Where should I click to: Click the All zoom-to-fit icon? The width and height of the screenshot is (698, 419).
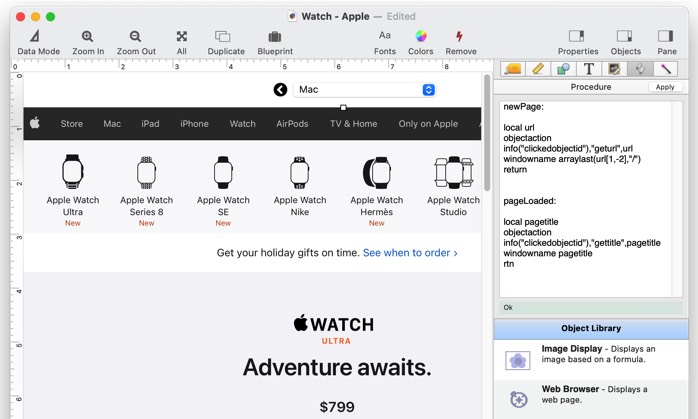point(182,36)
